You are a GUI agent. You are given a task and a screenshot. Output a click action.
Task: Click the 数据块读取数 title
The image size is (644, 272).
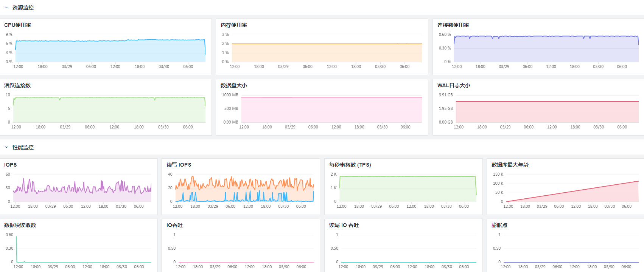(20, 225)
